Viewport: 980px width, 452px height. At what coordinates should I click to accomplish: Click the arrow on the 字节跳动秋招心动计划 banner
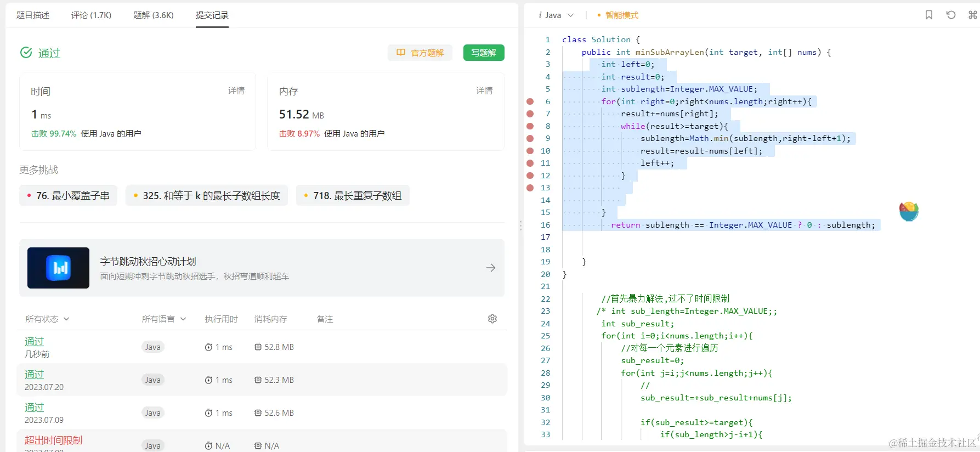click(491, 268)
